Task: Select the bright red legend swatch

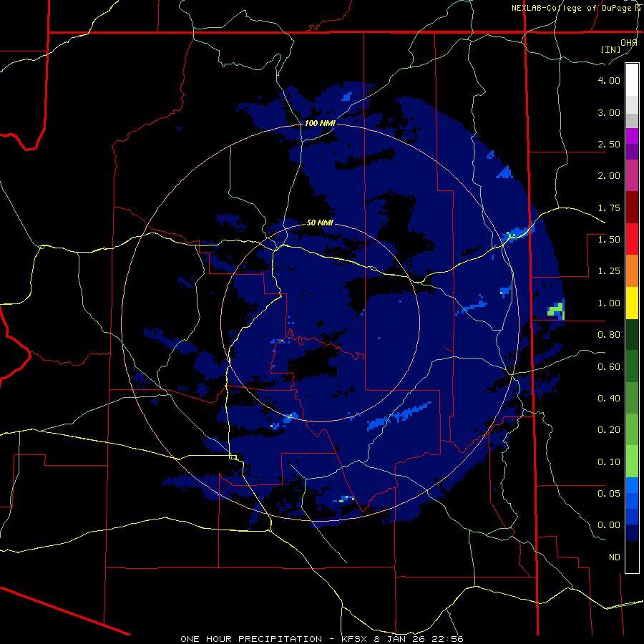Action: pyautogui.click(x=632, y=239)
